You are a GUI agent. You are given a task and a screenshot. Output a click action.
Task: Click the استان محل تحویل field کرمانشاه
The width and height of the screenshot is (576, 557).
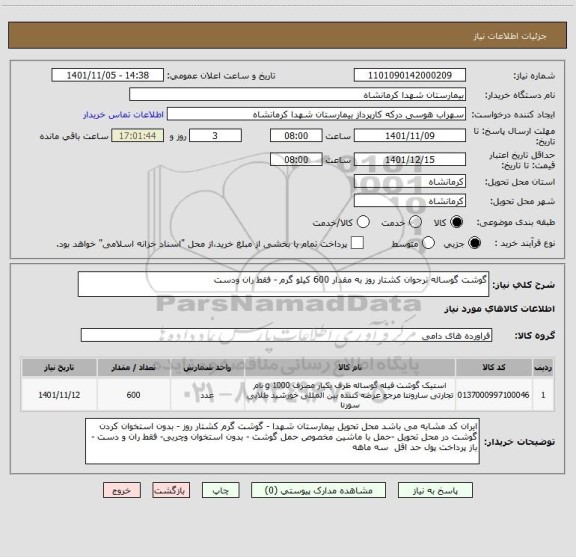click(x=410, y=182)
